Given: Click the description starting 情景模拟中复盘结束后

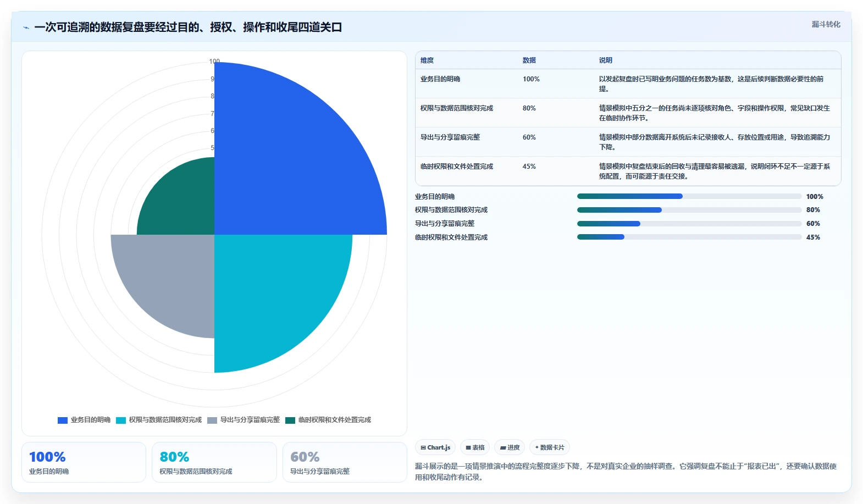Looking at the screenshot, I should (715, 171).
